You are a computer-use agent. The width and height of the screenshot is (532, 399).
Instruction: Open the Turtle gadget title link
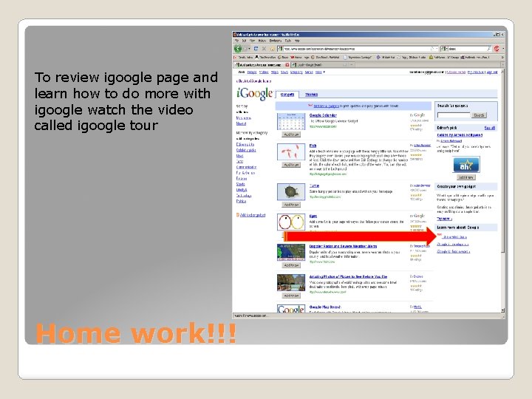pyautogui.click(x=314, y=186)
